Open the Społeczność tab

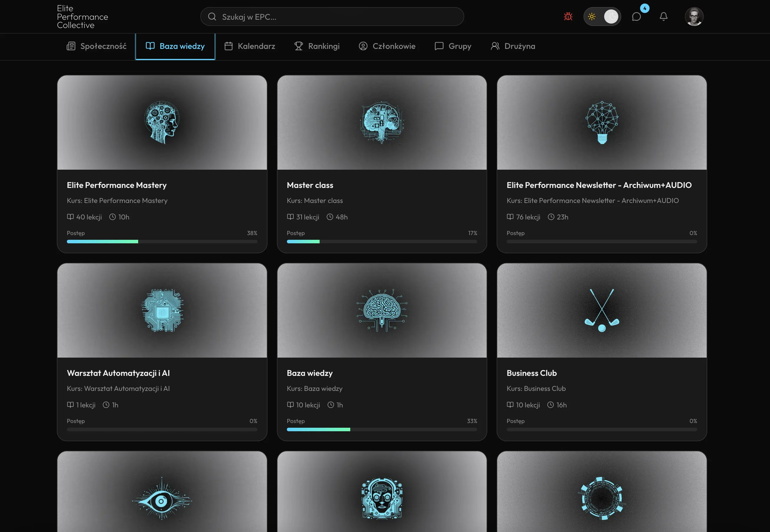[x=96, y=46]
